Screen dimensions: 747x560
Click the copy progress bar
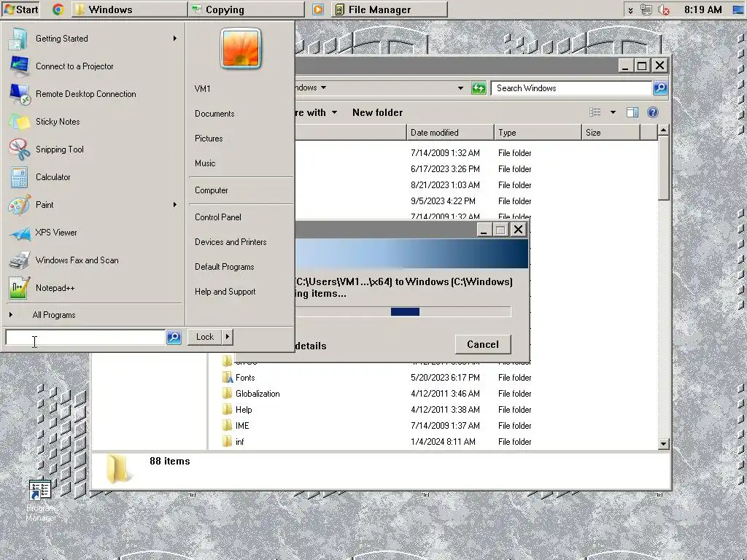coord(403,312)
